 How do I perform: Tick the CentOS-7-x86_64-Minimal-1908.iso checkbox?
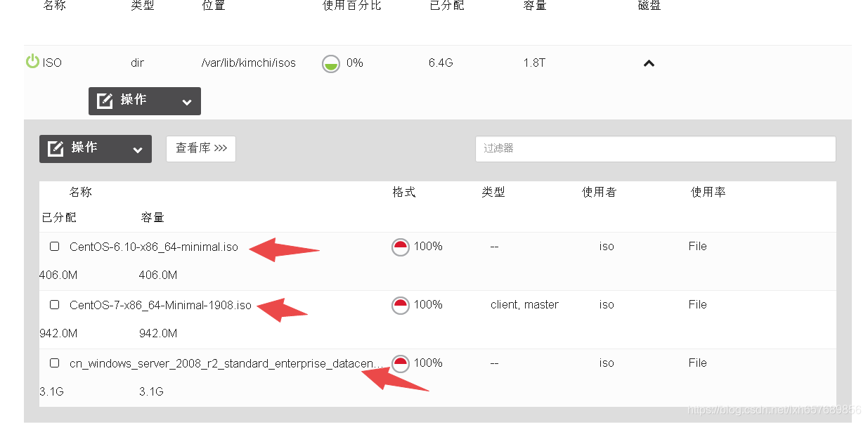[x=55, y=305]
